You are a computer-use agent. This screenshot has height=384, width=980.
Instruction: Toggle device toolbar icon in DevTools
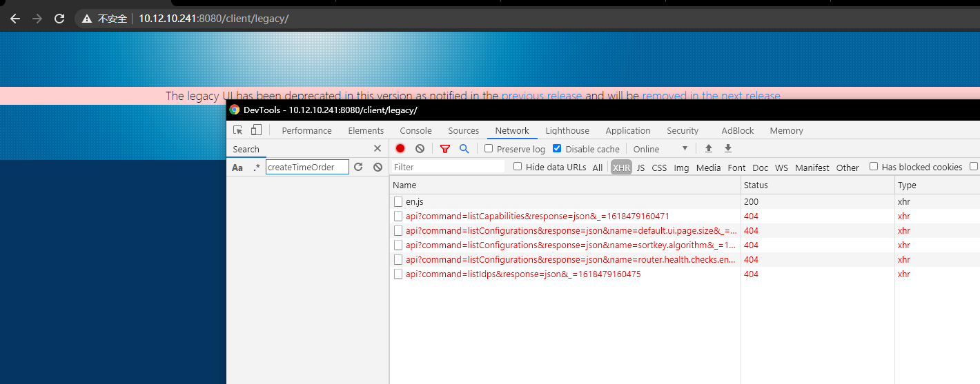click(x=256, y=130)
